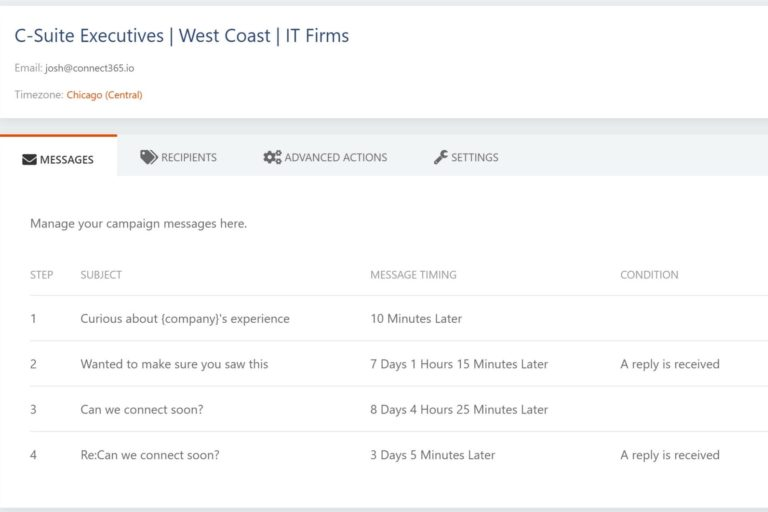Click the gears icon beside Advanced Actions
Viewport: 768px width, 512px height.
click(x=272, y=157)
